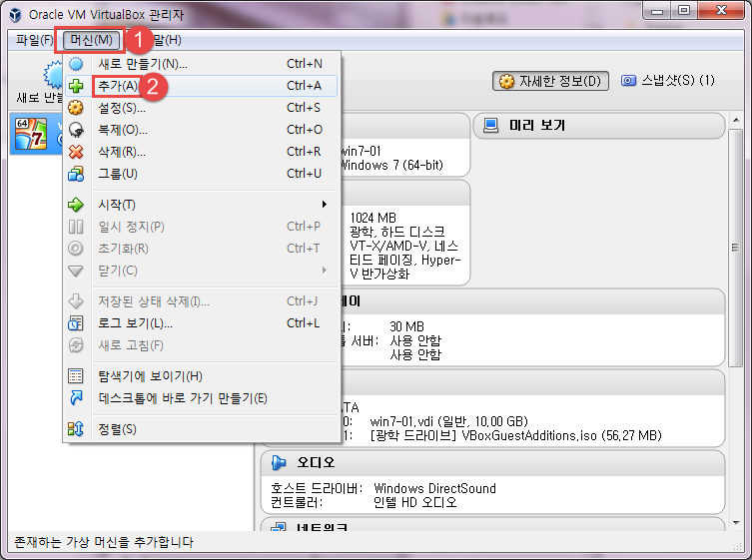The height and width of the screenshot is (560, 752).
Task: Click the '1024 MB' memory value
Action: [x=374, y=218]
